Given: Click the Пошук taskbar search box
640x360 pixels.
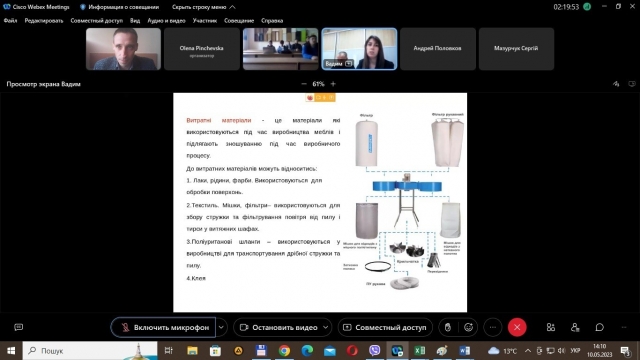Looking at the screenshot, I should 90,351.
